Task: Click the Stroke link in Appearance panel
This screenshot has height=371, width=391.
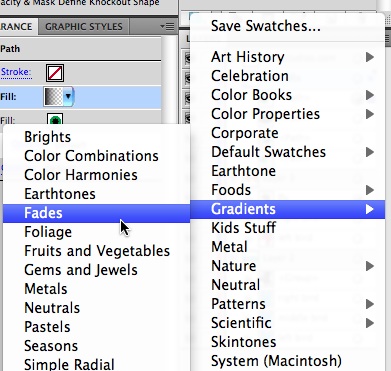Action: (x=16, y=72)
